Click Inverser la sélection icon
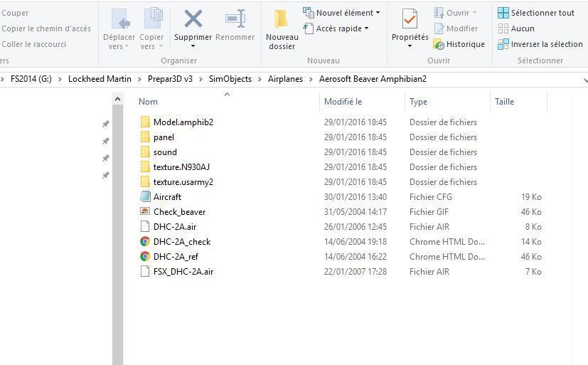Viewport: 588px width, 365px height. click(x=503, y=44)
